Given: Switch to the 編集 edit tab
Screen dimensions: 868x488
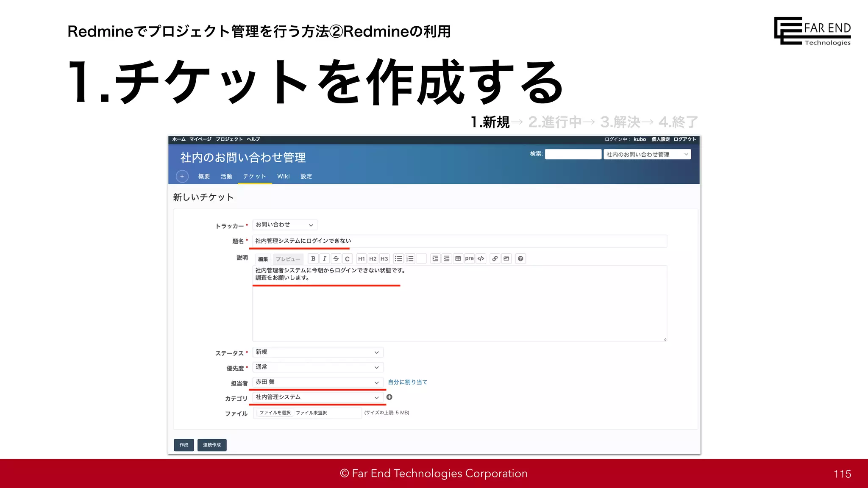Looking at the screenshot, I should coord(263,259).
